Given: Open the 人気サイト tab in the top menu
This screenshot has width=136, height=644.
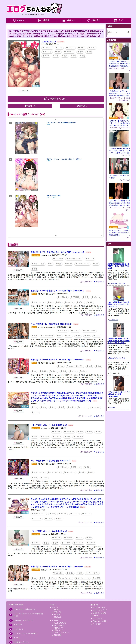Looking at the screenshot, I should [69, 21].
